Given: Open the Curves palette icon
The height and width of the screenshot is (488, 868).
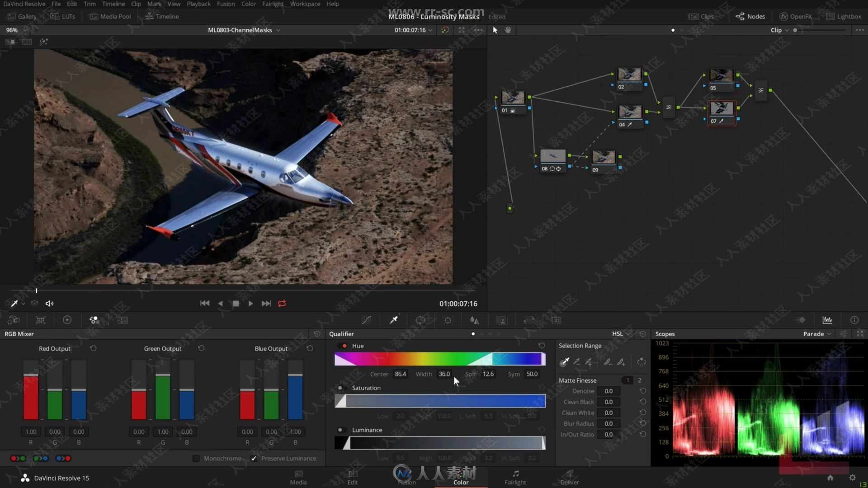Looking at the screenshot, I should (x=366, y=320).
